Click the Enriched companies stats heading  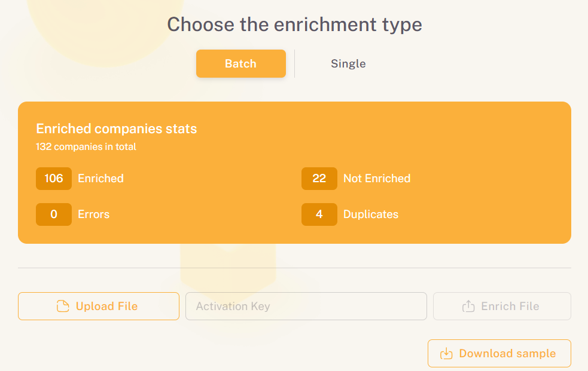[x=117, y=128]
